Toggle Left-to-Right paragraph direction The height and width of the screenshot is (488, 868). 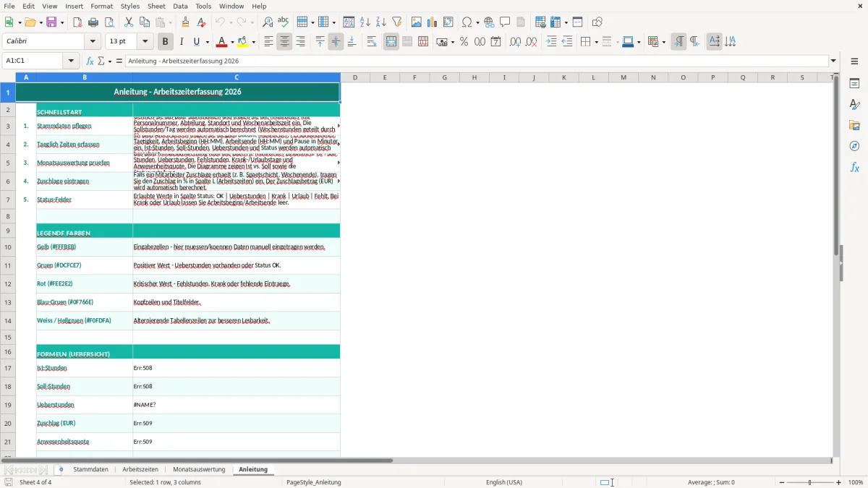678,42
